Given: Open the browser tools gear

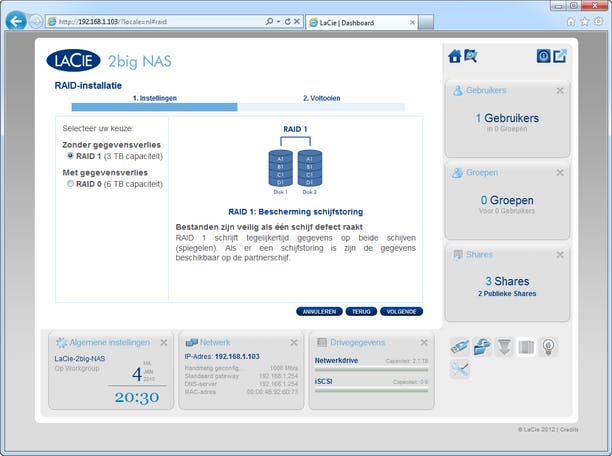Looking at the screenshot, I should click(x=598, y=21).
